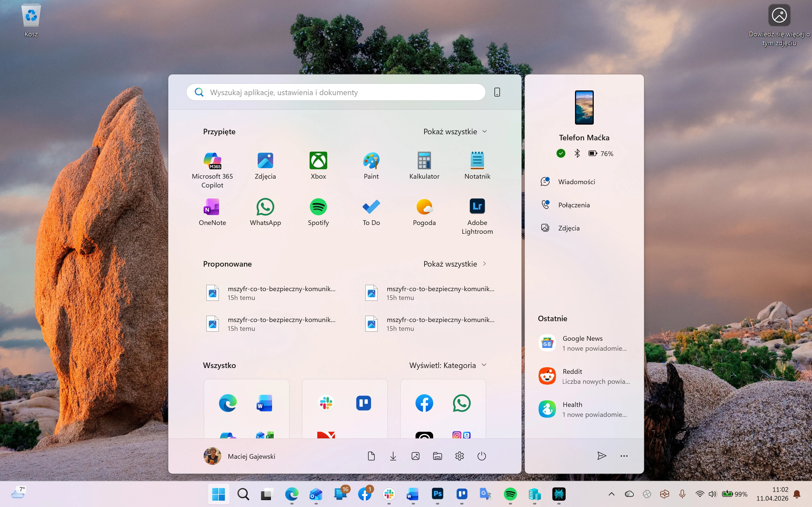The width and height of the screenshot is (812, 507).
Task: Toggle microphone icon in system tray
Action: point(682,494)
